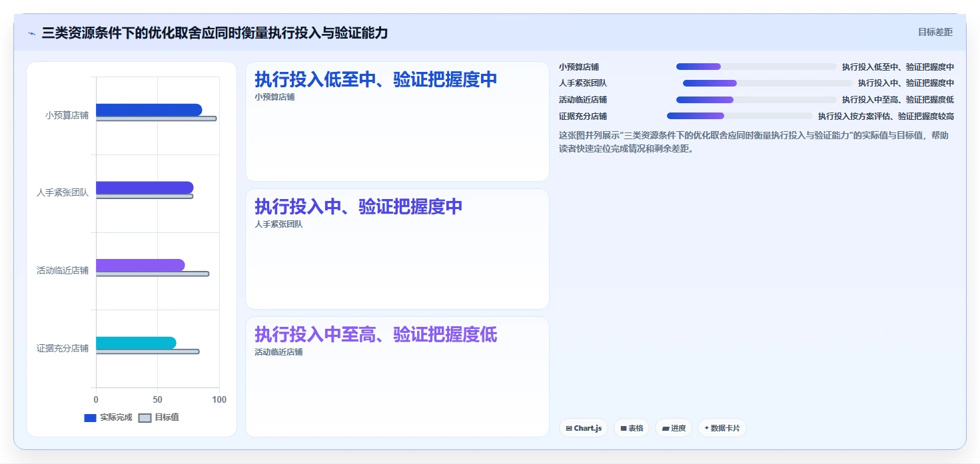Click the 人手紧张团队 label in progress list
This screenshot has height=464, width=980.
click(583, 83)
